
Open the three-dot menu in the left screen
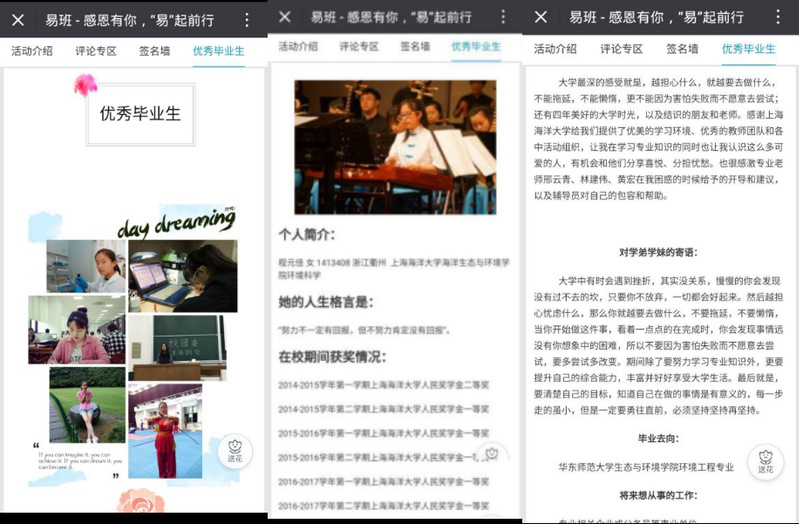[247, 19]
